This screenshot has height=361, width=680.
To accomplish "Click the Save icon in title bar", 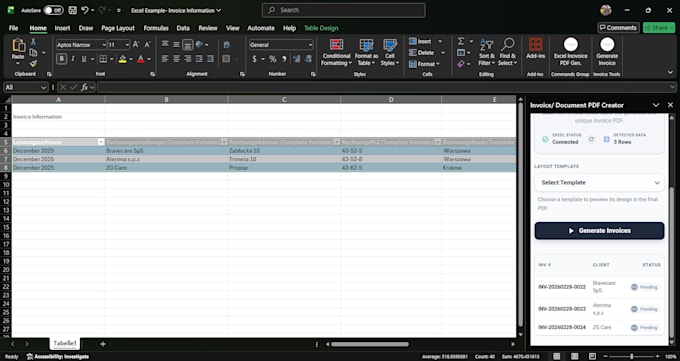I will pos(73,10).
